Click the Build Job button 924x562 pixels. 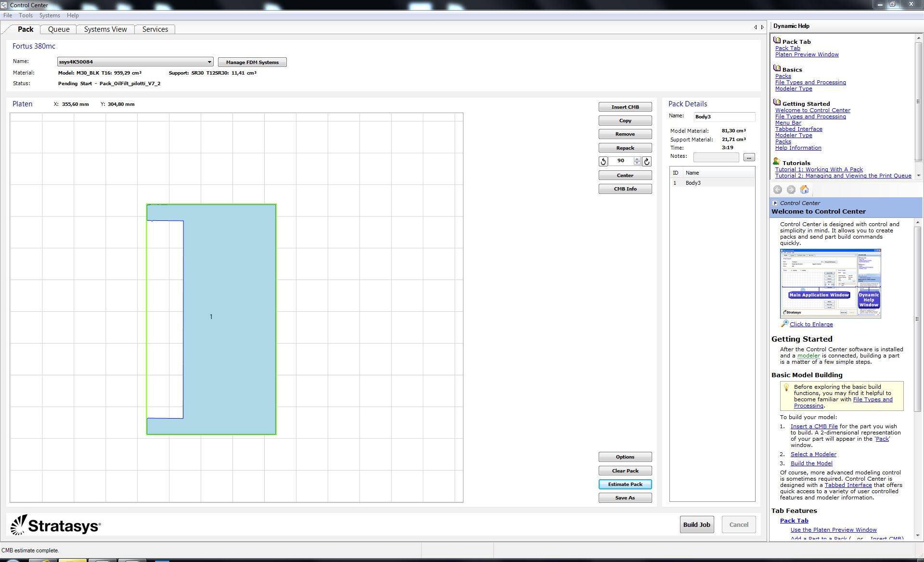point(696,524)
